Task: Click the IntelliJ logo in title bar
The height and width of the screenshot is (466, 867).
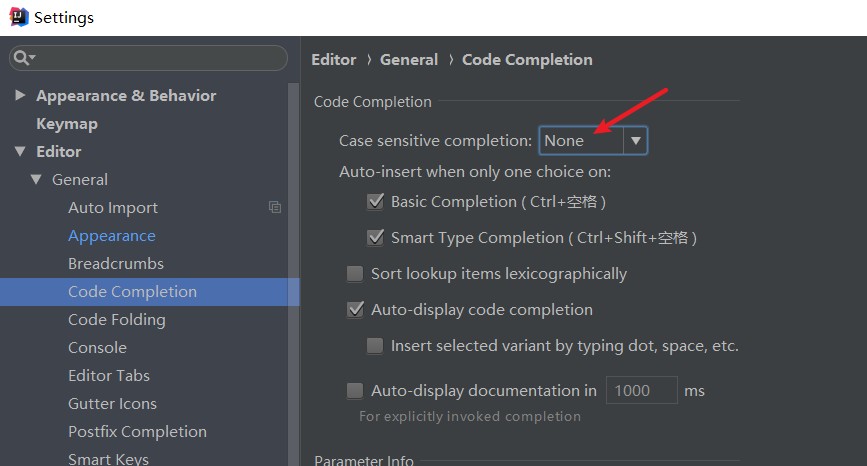Action: point(17,17)
